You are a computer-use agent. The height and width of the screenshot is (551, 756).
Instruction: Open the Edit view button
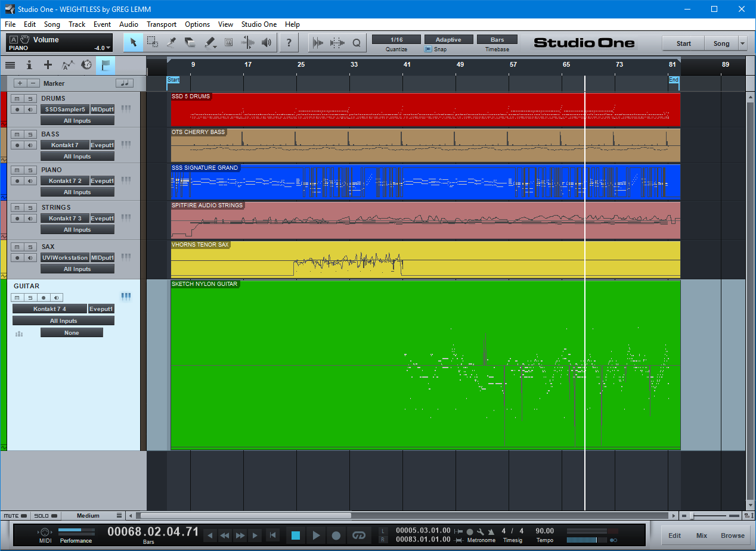click(674, 536)
